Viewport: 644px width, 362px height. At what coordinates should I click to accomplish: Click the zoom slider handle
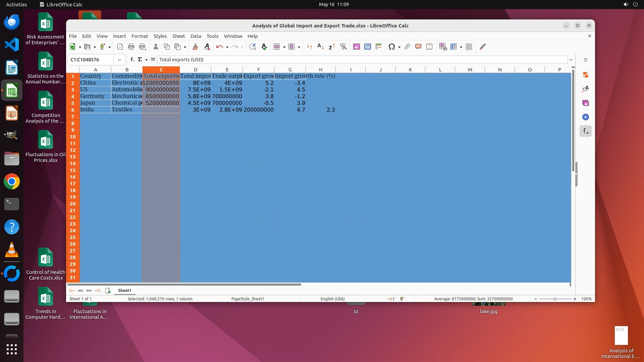pyautogui.click(x=555, y=299)
